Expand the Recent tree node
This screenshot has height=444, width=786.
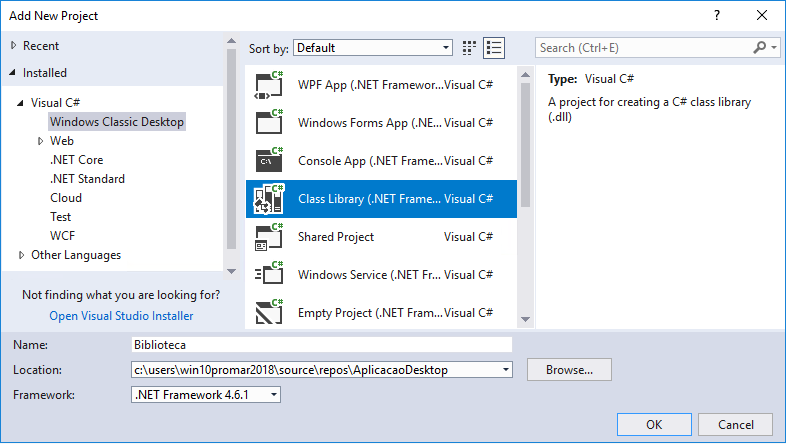[14, 46]
